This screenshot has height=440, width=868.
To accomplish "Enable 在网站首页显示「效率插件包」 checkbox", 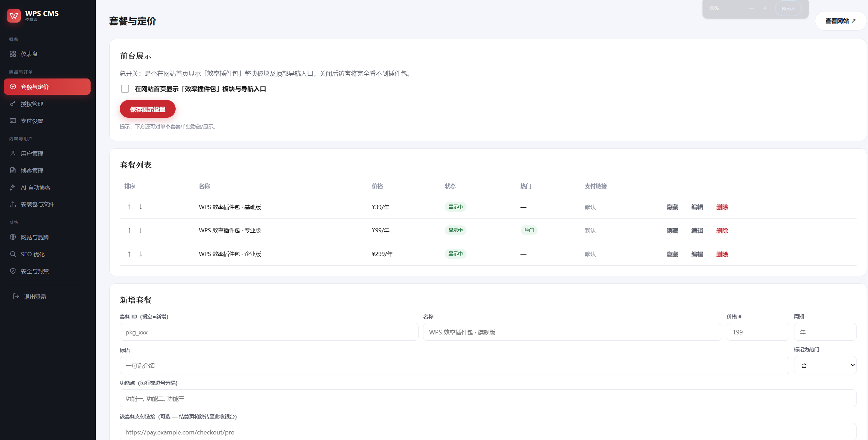I will click(125, 89).
